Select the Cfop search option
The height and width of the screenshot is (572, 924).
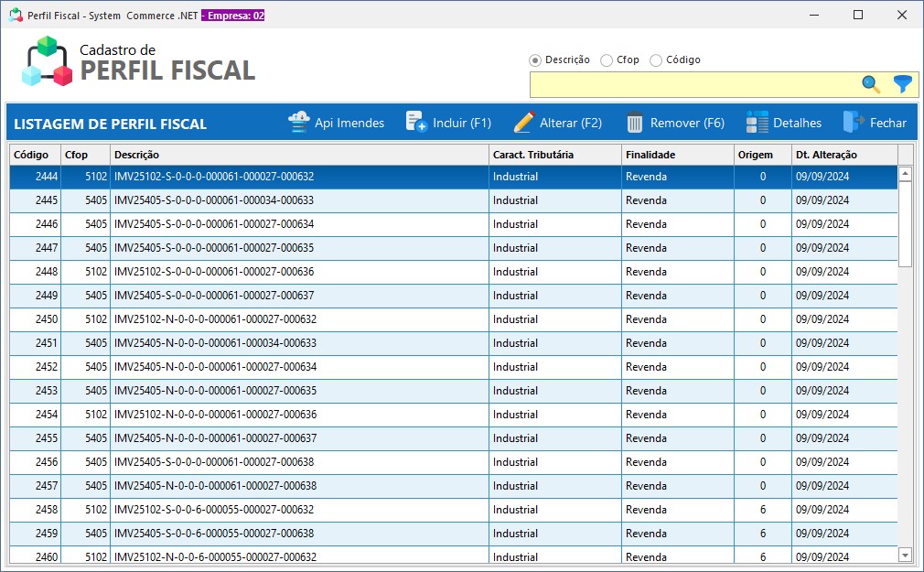click(606, 59)
